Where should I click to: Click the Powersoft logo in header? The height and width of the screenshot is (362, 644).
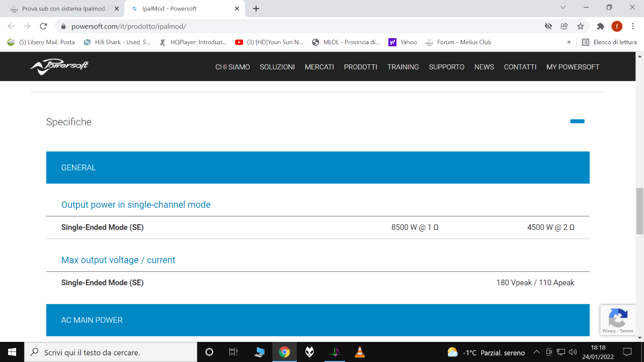click(59, 66)
